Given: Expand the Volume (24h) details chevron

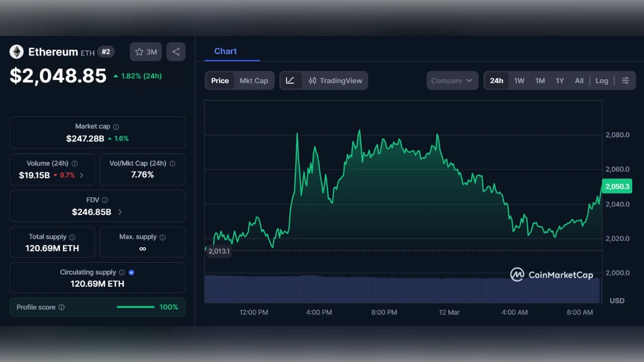Looking at the screenshot, I should coord(82,174).
